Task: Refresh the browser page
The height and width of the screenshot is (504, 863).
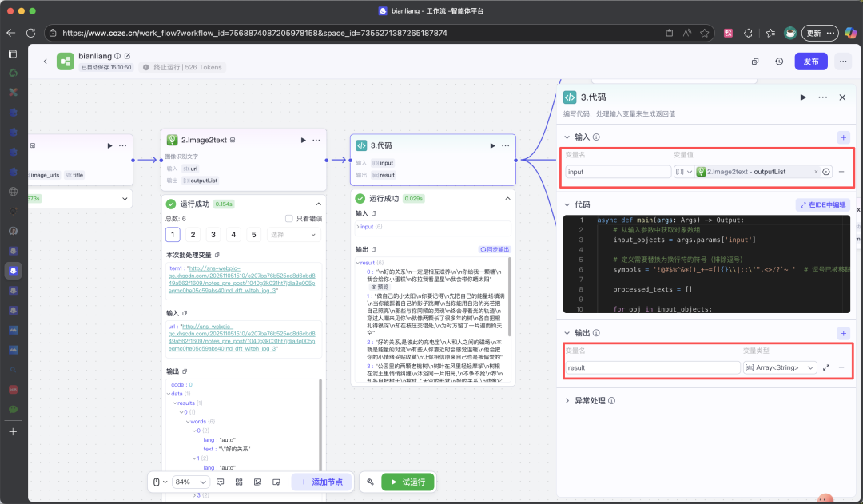Action: click(x=31, y=33)
